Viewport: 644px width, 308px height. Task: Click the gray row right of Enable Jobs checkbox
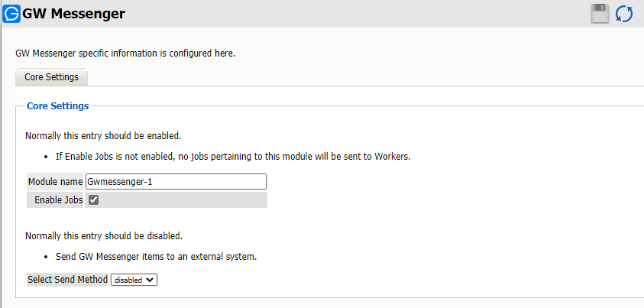click(x=183, y=200)
